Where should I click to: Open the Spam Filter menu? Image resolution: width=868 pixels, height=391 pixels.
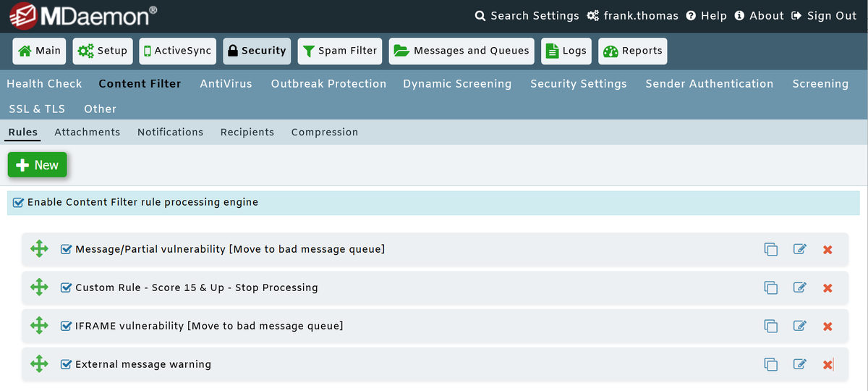tap(340, 51)
